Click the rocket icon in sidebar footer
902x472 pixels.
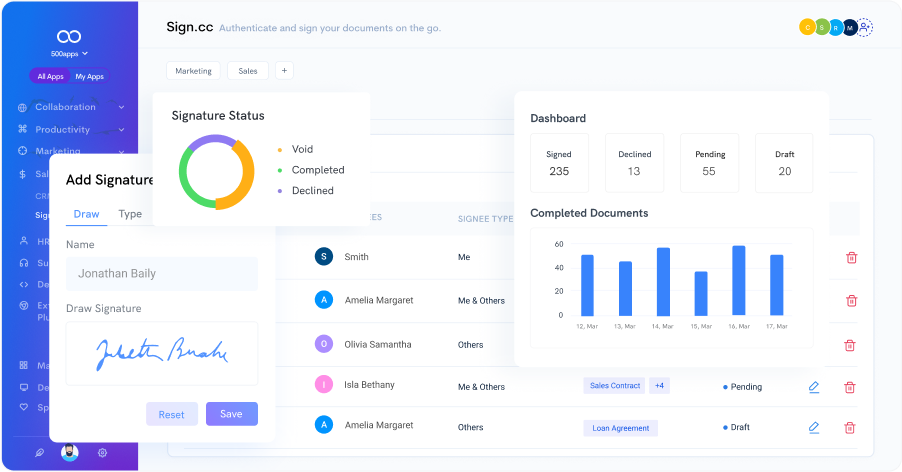pos(39,453)
